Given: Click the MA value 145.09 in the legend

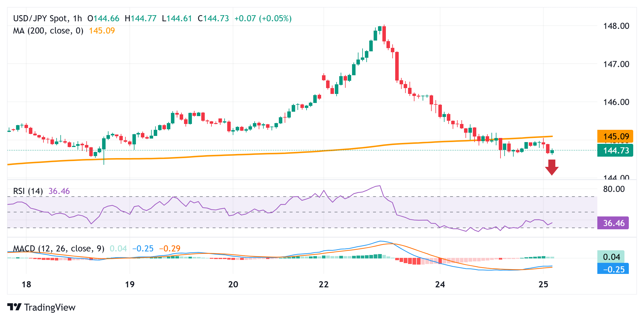Looking at the screenshot, I should coord(102,31).
